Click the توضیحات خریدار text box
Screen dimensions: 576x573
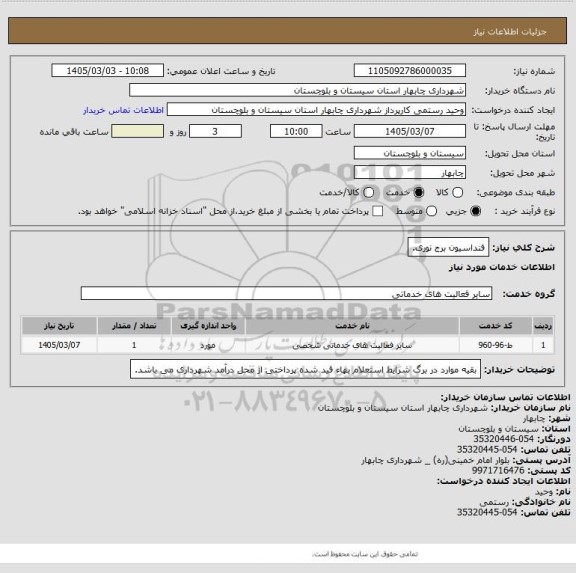click(305, 369)
